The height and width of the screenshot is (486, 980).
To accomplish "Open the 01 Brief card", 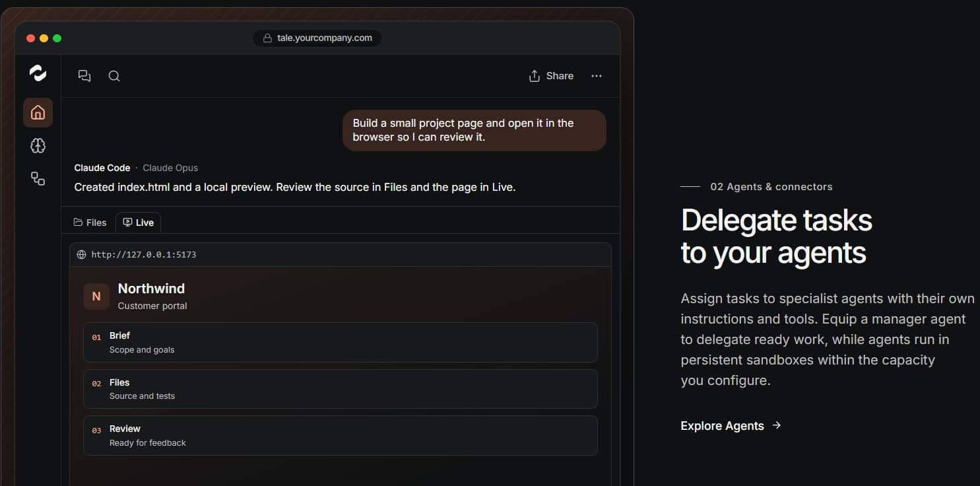I will point(341,342).
